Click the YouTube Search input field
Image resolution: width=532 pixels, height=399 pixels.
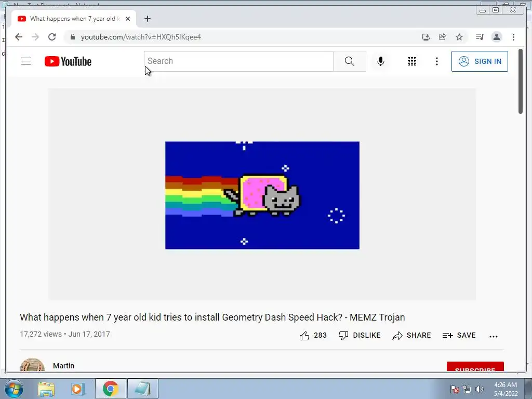point(238,61)
